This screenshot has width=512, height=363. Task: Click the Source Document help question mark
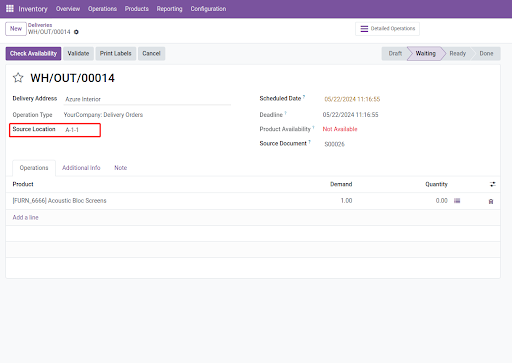pos(309,142)
